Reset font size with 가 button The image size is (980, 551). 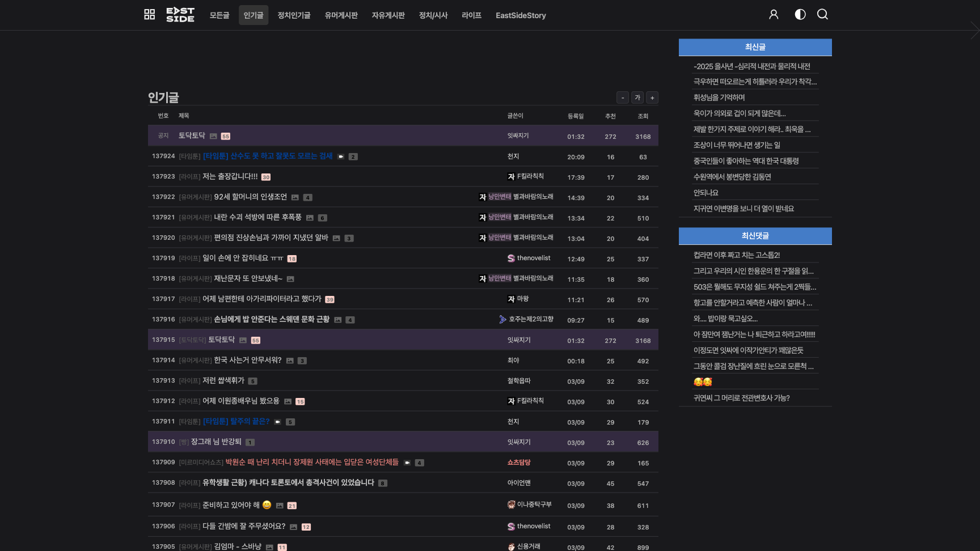637,98
